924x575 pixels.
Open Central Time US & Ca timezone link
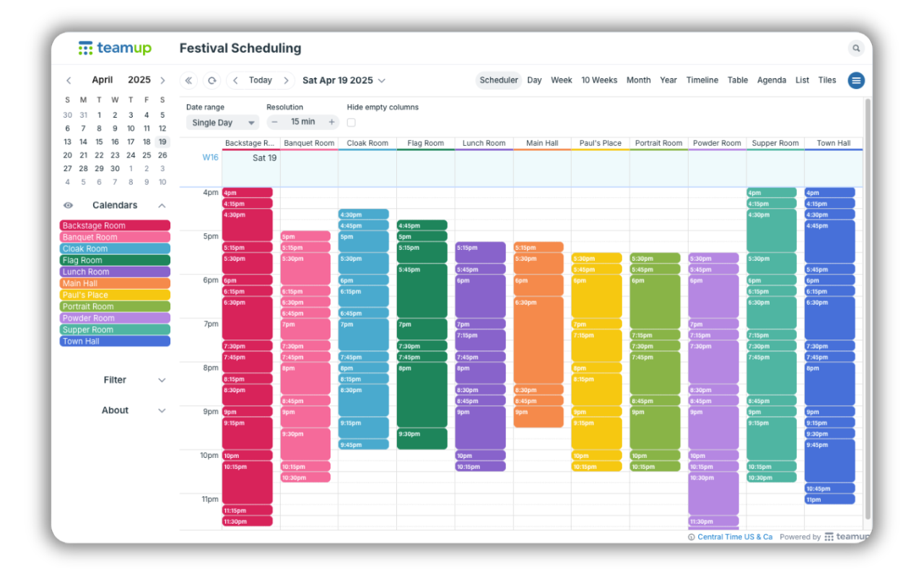pos(734,537)
